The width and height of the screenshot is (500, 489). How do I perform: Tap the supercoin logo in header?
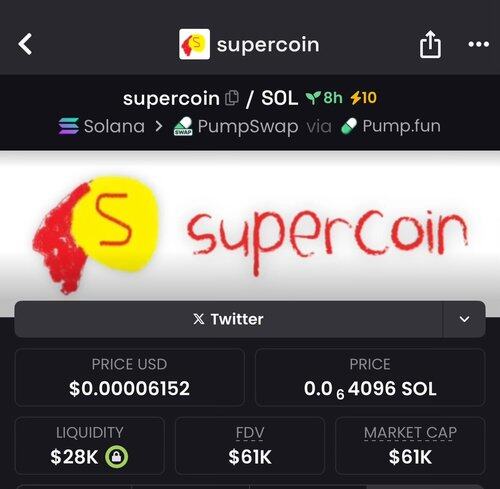194,44
